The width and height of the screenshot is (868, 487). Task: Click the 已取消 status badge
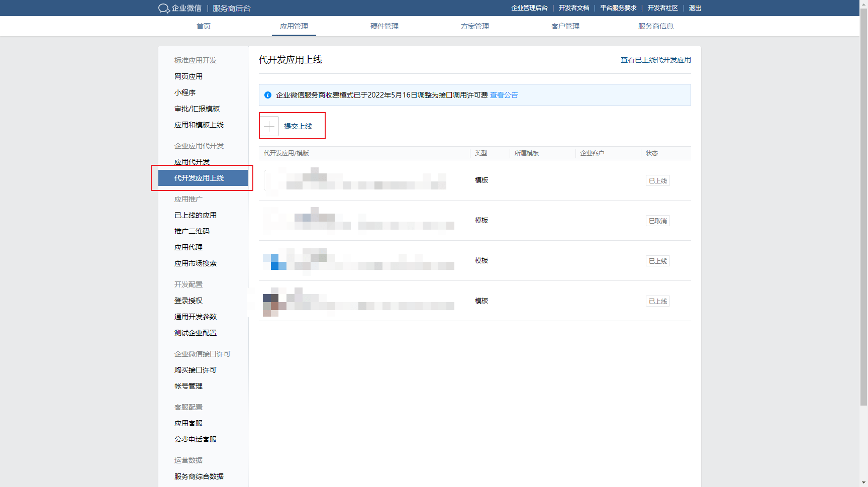coord(657,221)
